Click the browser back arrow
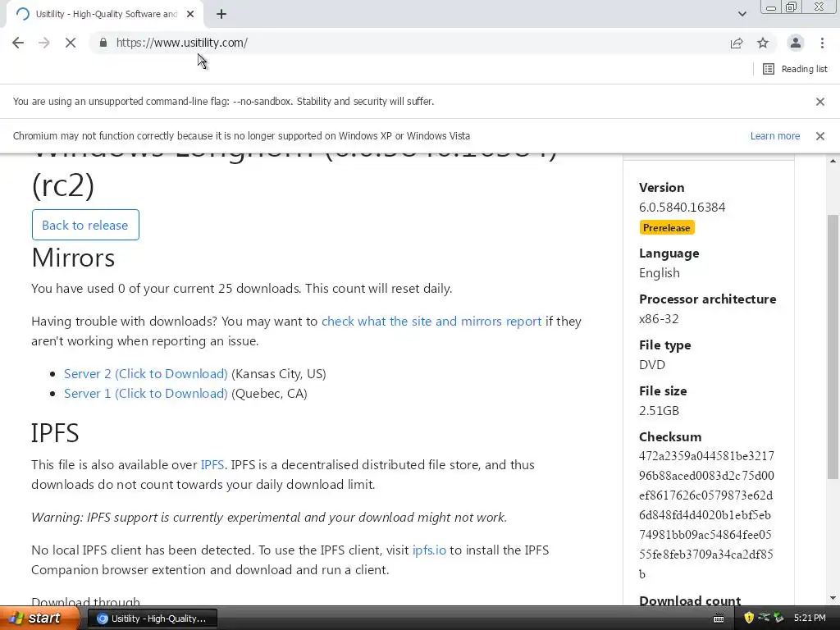The width and height of the screenshot is (840, 630). (x=18, y=43)
